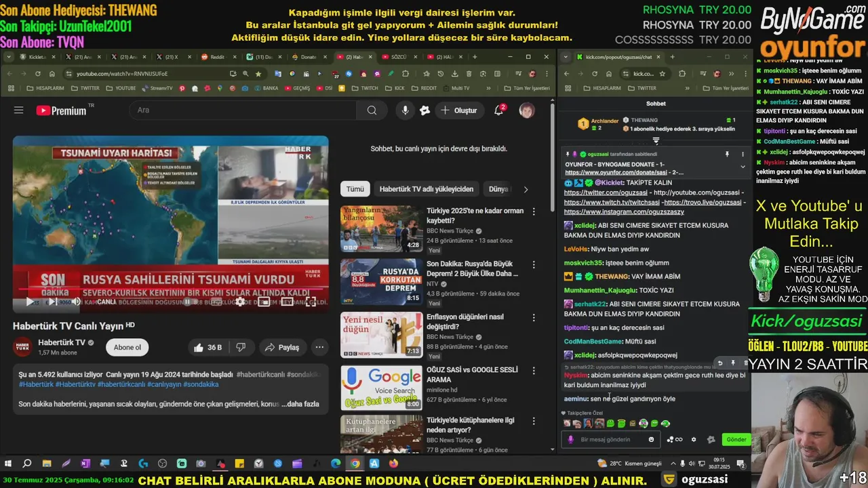Select 'Habertürk TV adlı yükleyiciden' chip
This screenshot has width=868, height=488.
tap(427, 189)
